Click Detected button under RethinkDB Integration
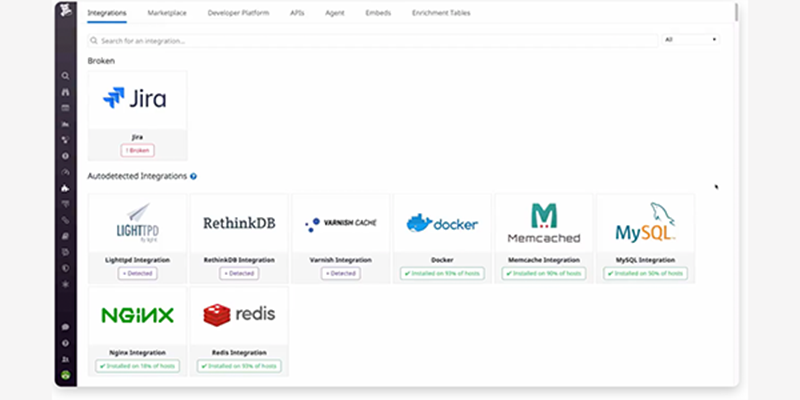The width and height of the screenshot is (800, 400). pyautogui.click(x=239, y=273)
